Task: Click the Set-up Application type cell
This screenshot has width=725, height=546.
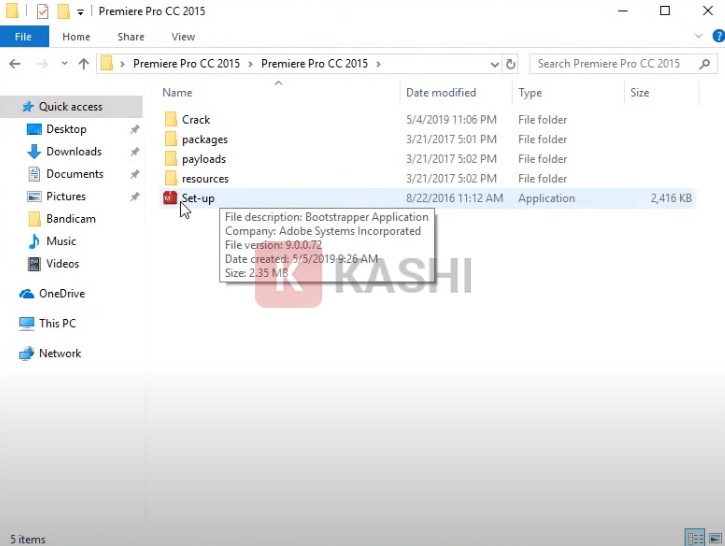Action: click(x=547, y=198)
